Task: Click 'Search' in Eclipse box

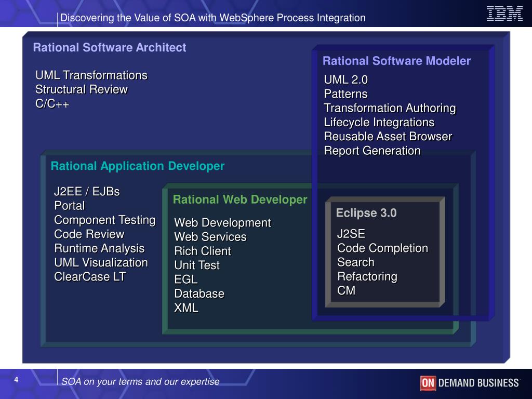Action: click(x=355, y=262)
